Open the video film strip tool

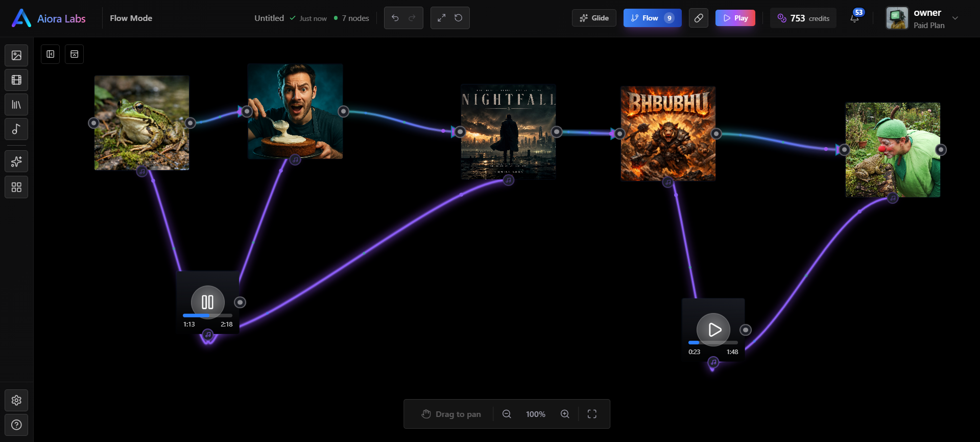click(16, 80)
